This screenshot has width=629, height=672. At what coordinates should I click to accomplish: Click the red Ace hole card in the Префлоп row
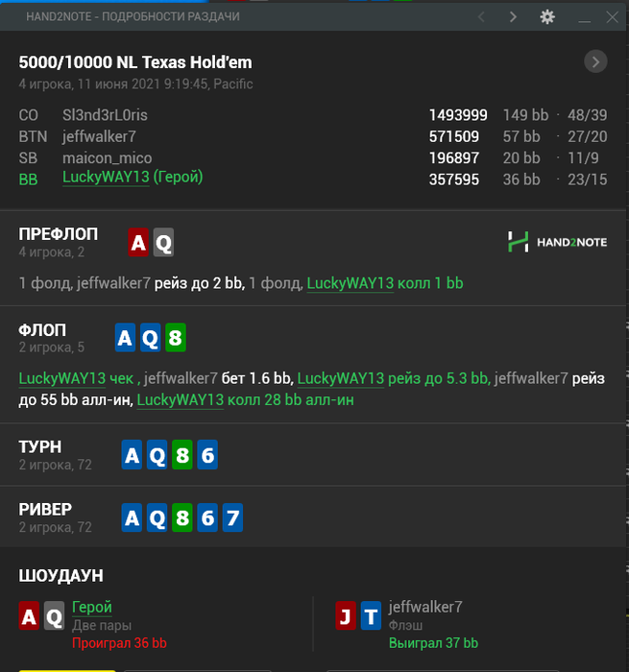tap(138, 243)
